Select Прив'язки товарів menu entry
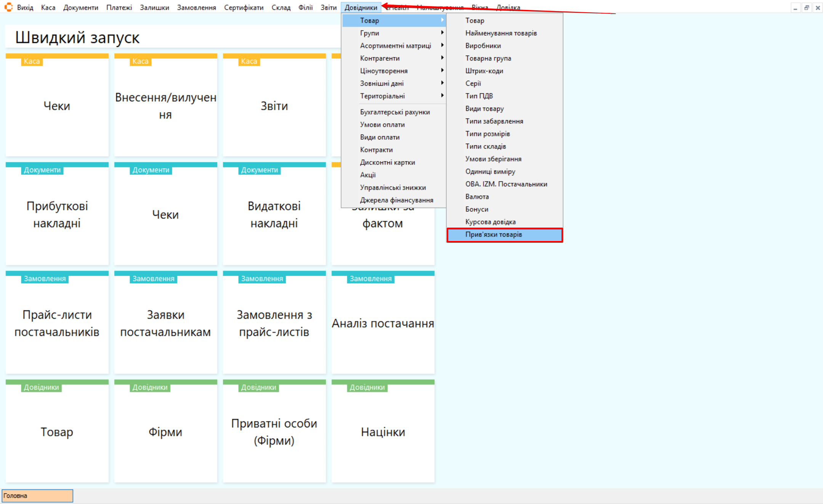 [x=504, y=234]
